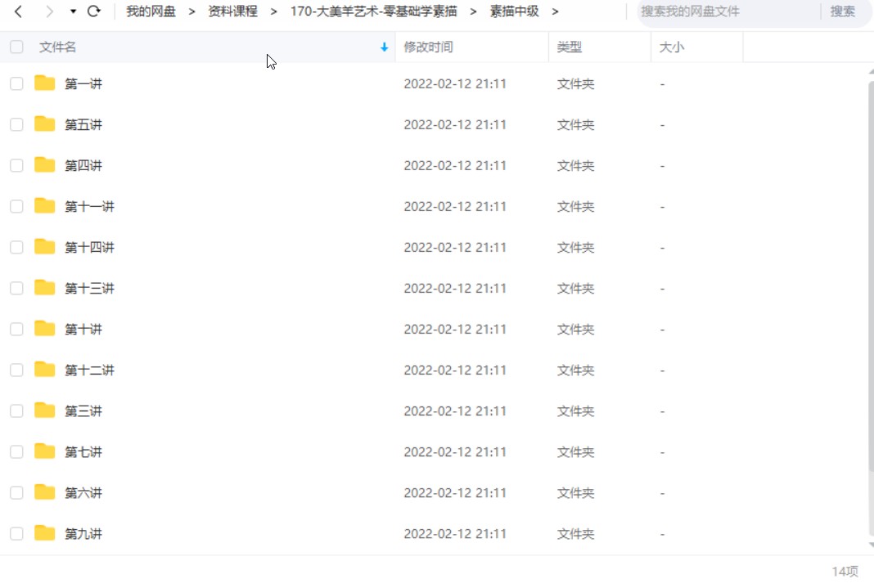Select the folder name 第十三讲
Viewport: 874px width, 588px height.
click(90, 288)
